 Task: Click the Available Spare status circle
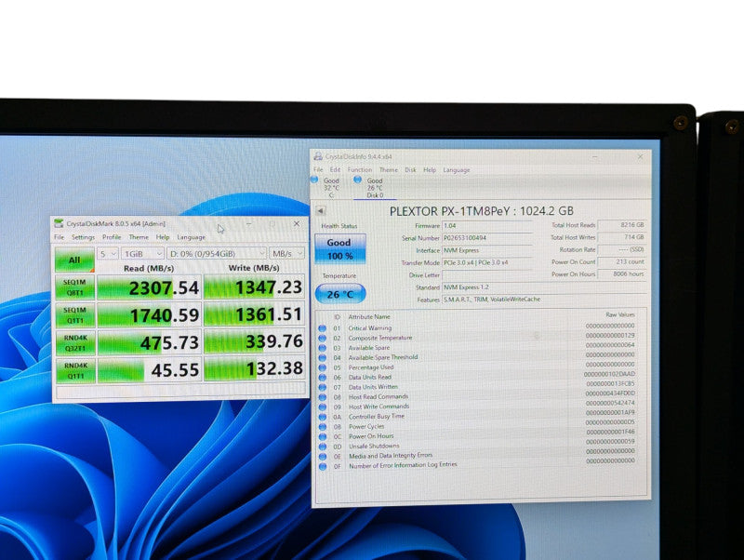322,348
